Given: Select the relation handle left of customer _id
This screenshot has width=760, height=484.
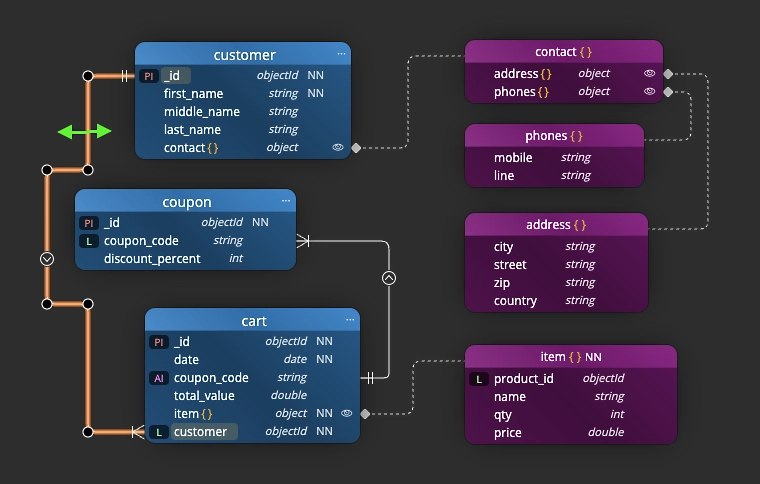Looking at the screenshot, I should click(88, 76).
